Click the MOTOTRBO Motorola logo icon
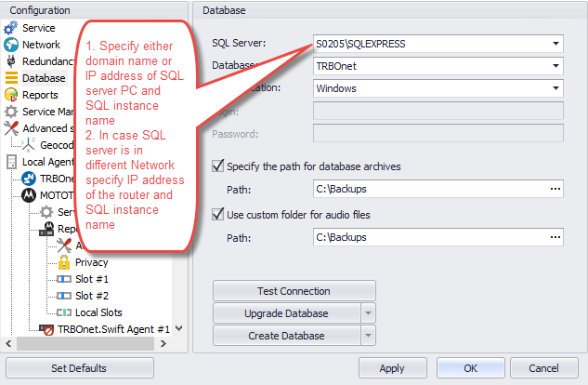Image resolution: width=588 pixels, height=385 pixels. tap(29, 195)
